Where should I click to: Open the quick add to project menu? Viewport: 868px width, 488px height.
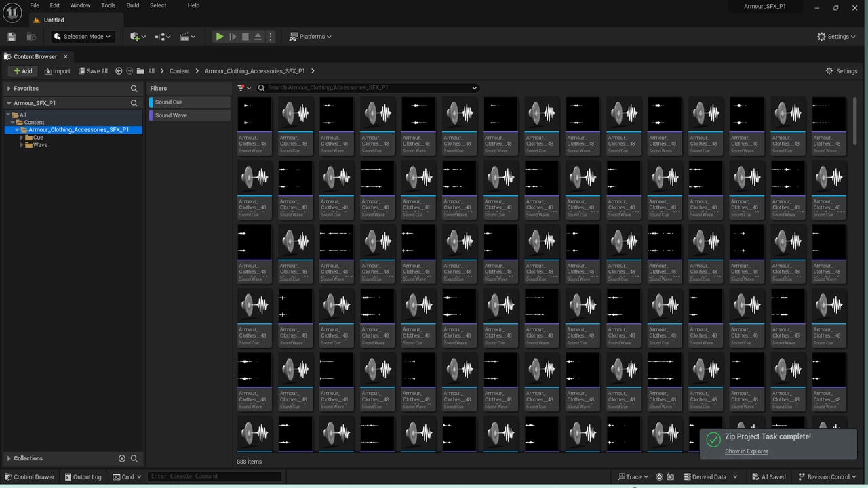click(x=138, y=37)
